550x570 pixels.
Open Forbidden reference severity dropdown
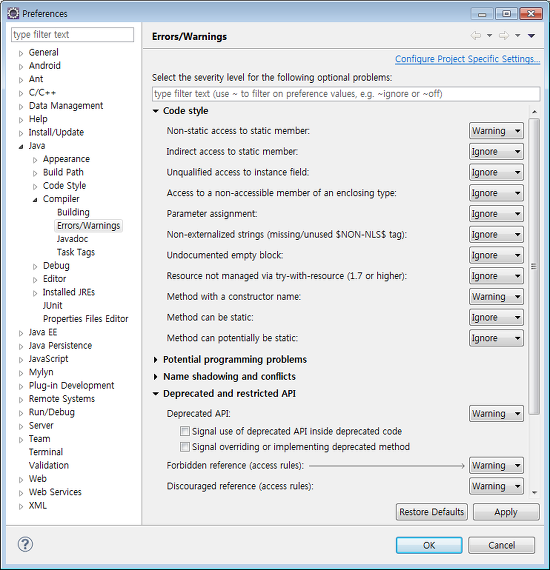496,465
